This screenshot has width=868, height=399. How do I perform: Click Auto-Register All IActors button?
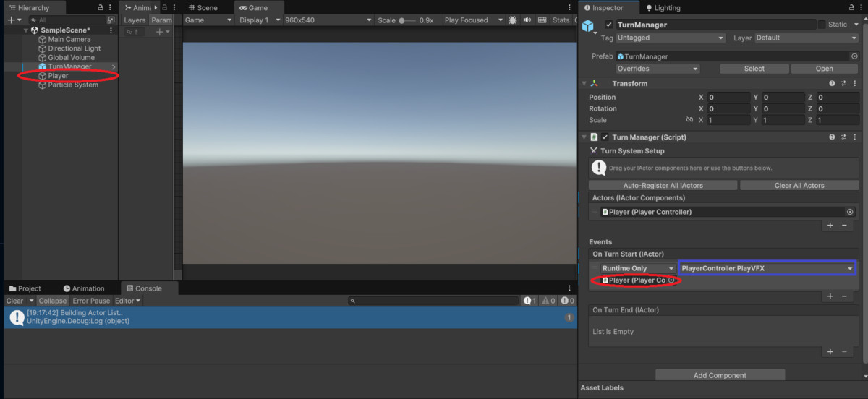coord(663,185)
